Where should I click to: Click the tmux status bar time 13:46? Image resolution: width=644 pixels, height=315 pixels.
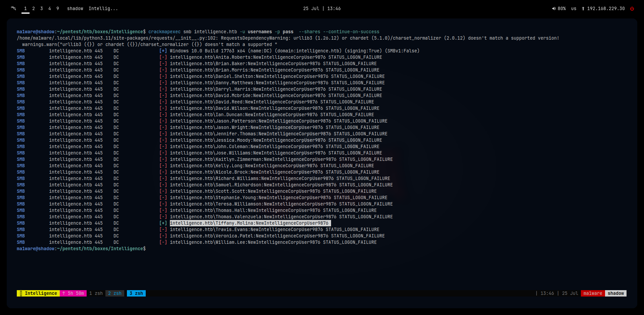click(547, 294)
